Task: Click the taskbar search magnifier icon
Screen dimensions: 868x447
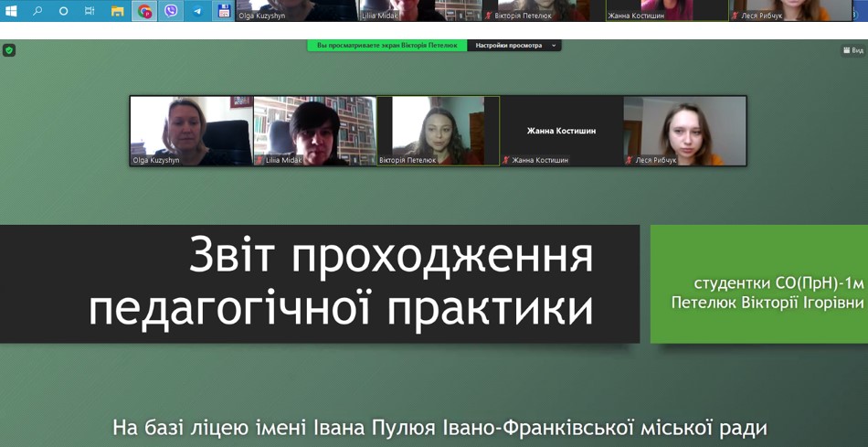Action: tap(37, 11)
